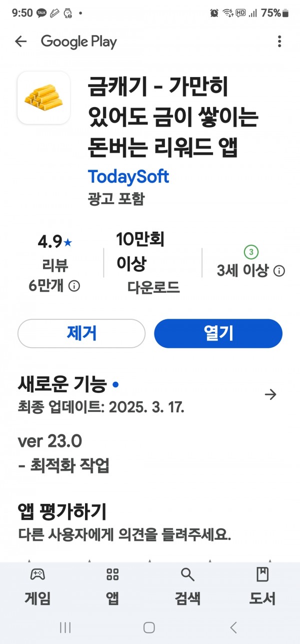This screenshot has height=644, width=300.
Task: Open the TodaySoft developer page
Action: point(128,176)
